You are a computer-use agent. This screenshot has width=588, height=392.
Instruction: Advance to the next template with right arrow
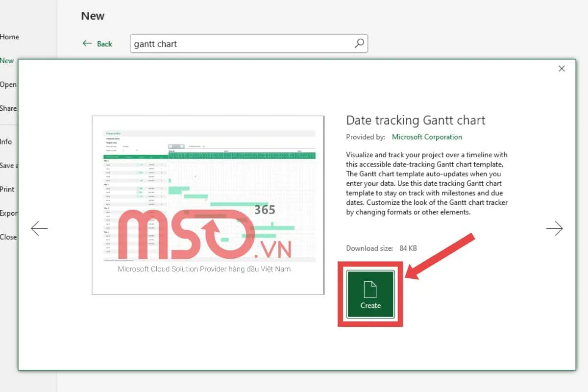point(554,228)
